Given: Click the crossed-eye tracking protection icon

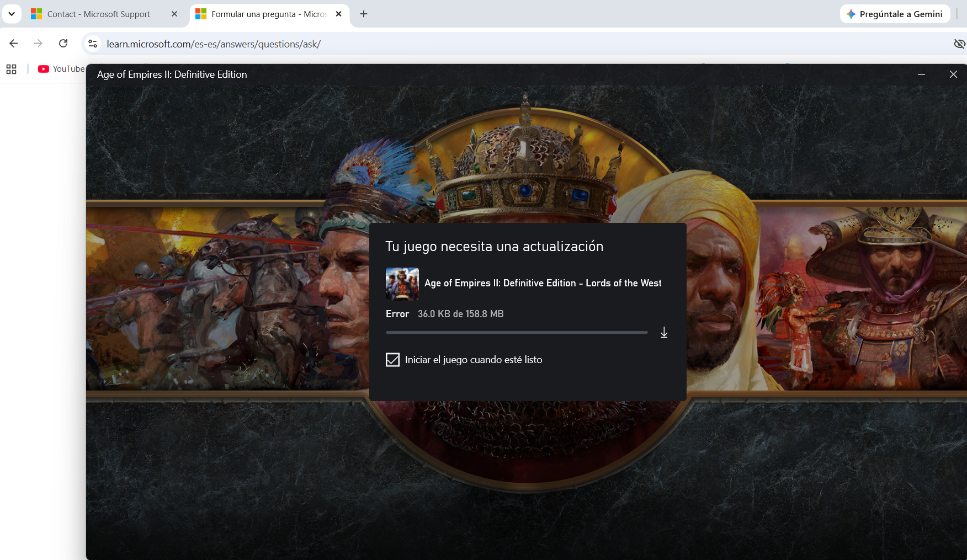Looking at the screenshot, I should point(959,44).
